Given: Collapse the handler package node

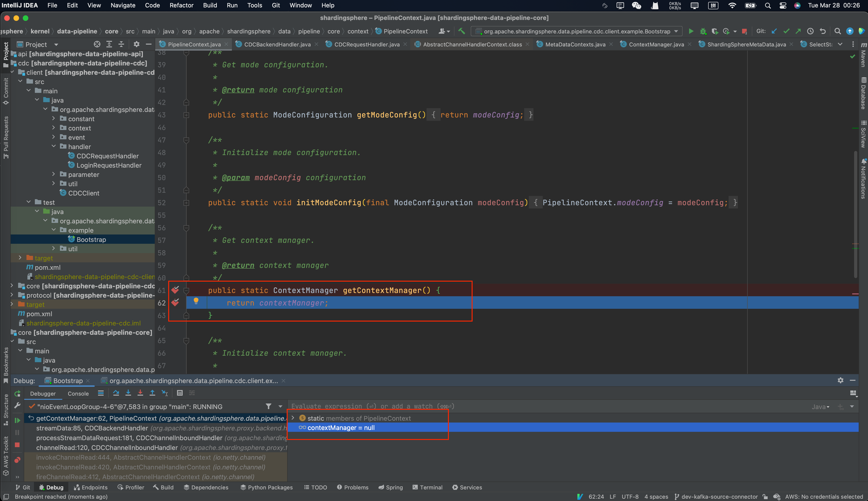Looking at the screenshot, I should click(53, 146).
